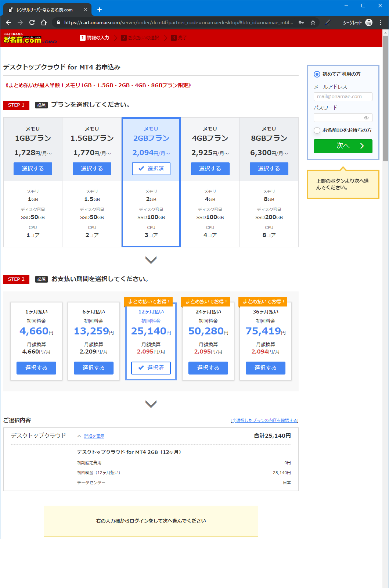The width and height of the screenshot is (389, 588).
Task: Click the 13,259円 initial fee
Action: [x=94, y=331]
